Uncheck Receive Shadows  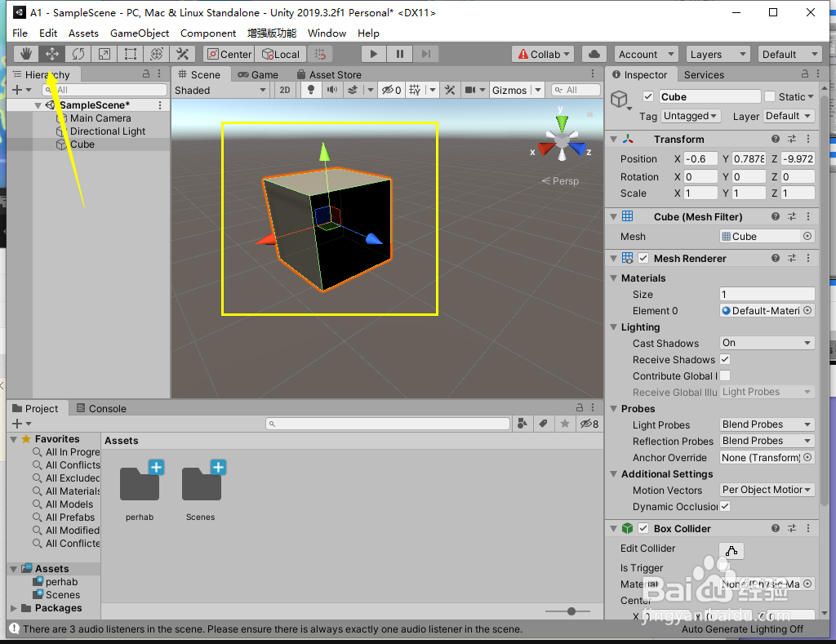coord(725,359)
